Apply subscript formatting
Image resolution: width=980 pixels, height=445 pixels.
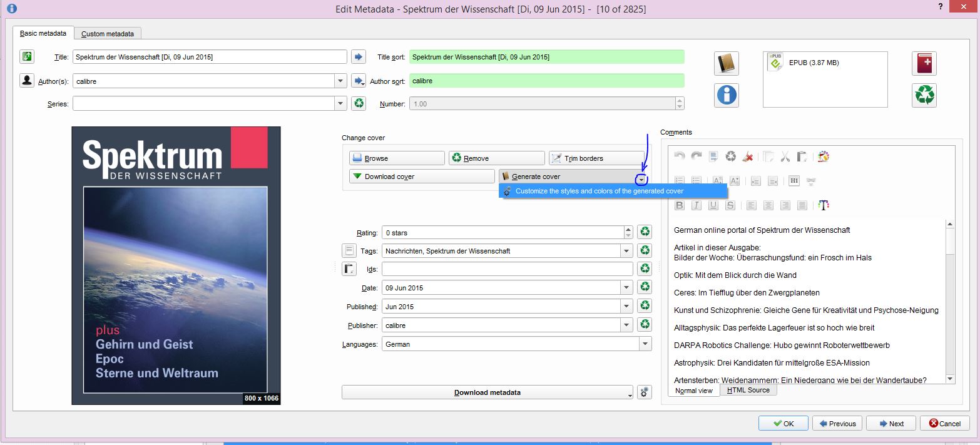(735, 181)
